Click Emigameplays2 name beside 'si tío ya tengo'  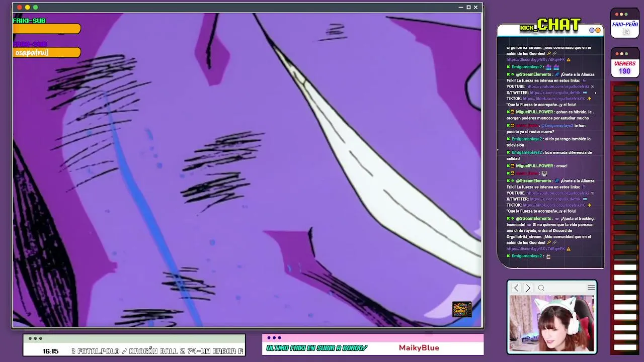click(x=527, y=139)
